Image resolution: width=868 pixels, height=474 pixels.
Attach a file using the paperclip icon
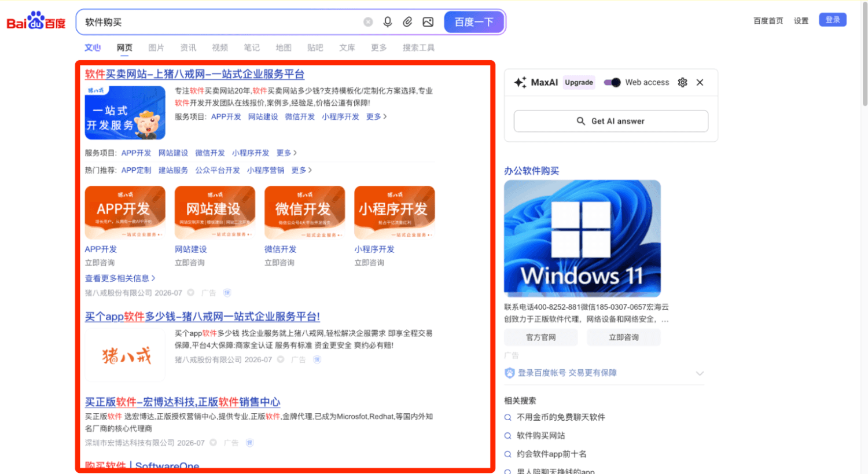(x=407, y=22)
